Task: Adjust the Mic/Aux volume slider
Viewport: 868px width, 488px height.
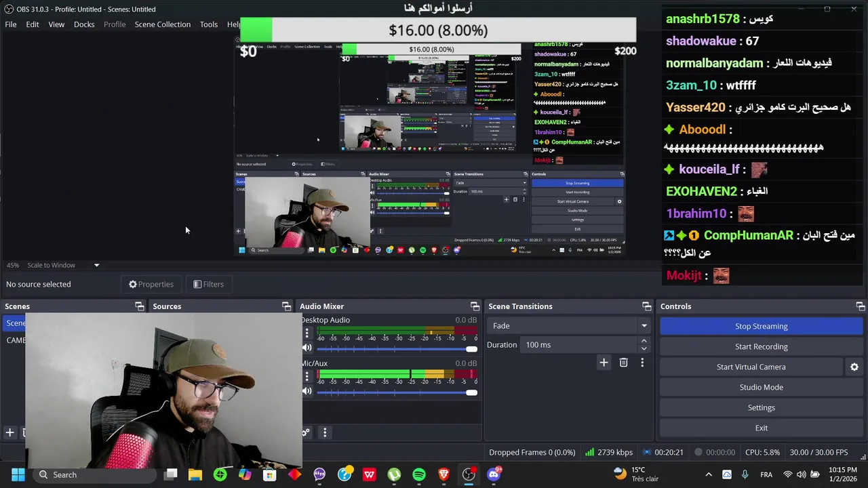Action: tap(397, 392)
